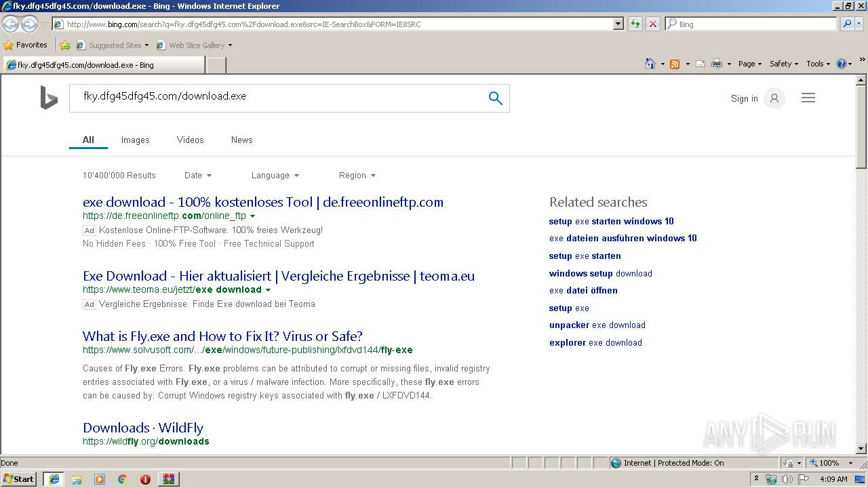Open the Region filter dropdown
This screenshot has height=488, width=868.
click(357, 175)
